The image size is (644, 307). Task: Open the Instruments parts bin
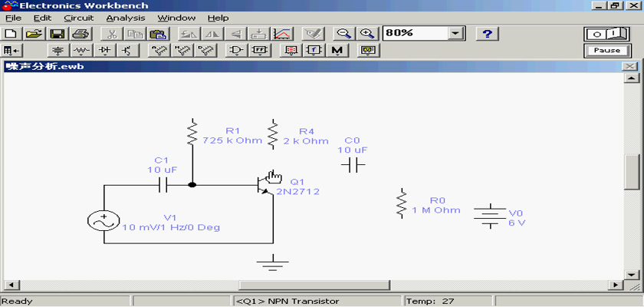click(x=368, y=51)
